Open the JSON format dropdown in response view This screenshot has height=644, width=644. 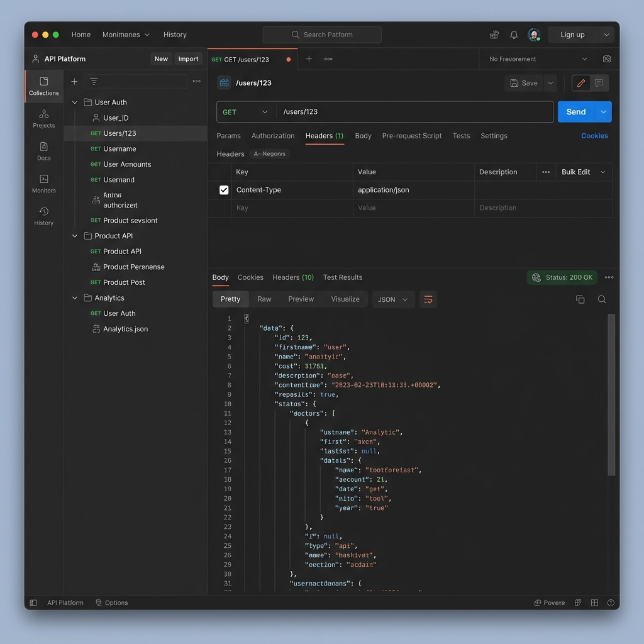[x=392, y=299]
